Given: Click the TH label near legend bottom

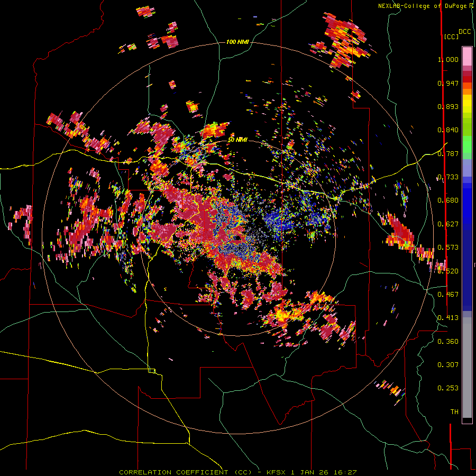Looking at the screenshot, I should 454,412.
